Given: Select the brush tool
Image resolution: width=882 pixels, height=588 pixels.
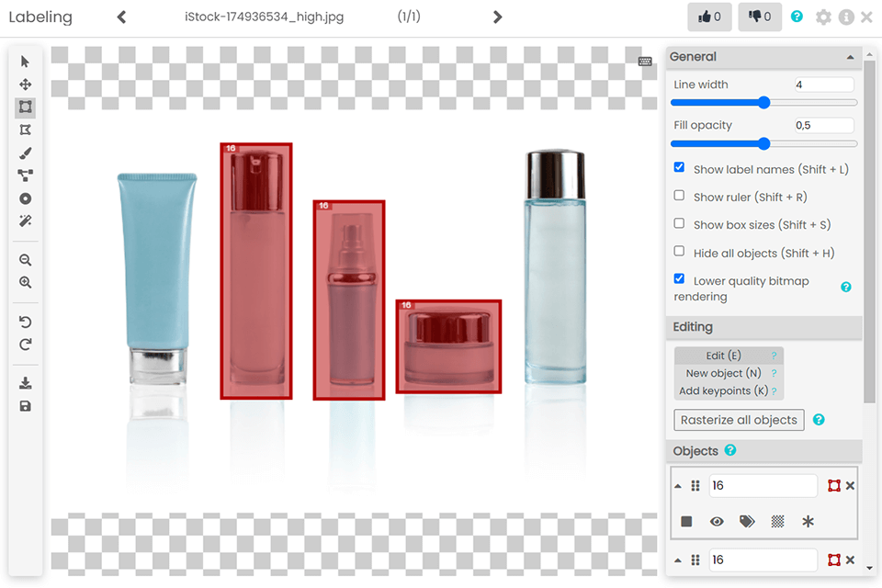Looking at the screenshot, I should coord(26,153).
